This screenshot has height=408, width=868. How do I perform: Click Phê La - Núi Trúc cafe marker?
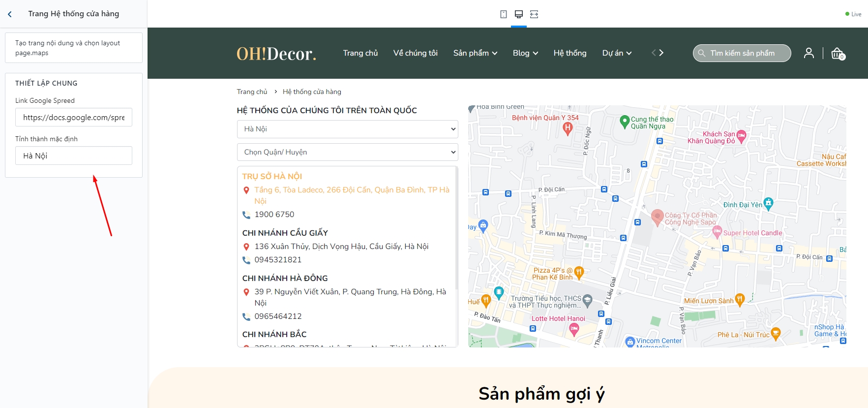pos(776,334)
